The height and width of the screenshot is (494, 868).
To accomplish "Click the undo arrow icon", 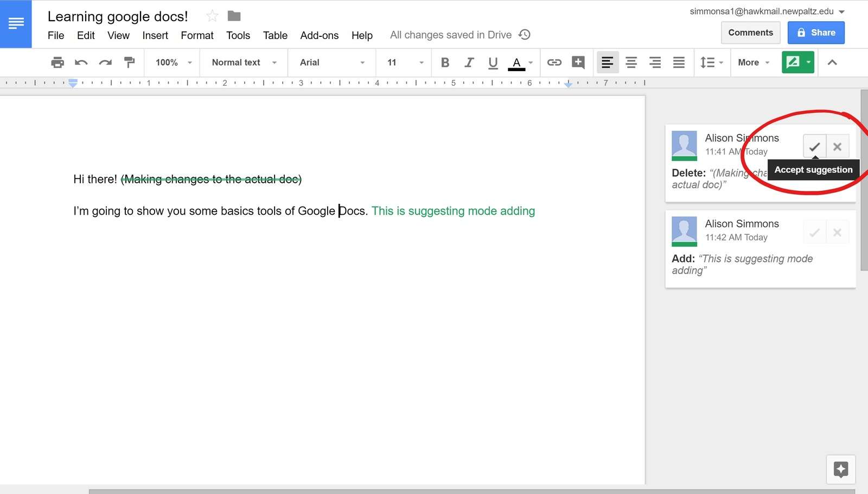I will tap(81, 62).
